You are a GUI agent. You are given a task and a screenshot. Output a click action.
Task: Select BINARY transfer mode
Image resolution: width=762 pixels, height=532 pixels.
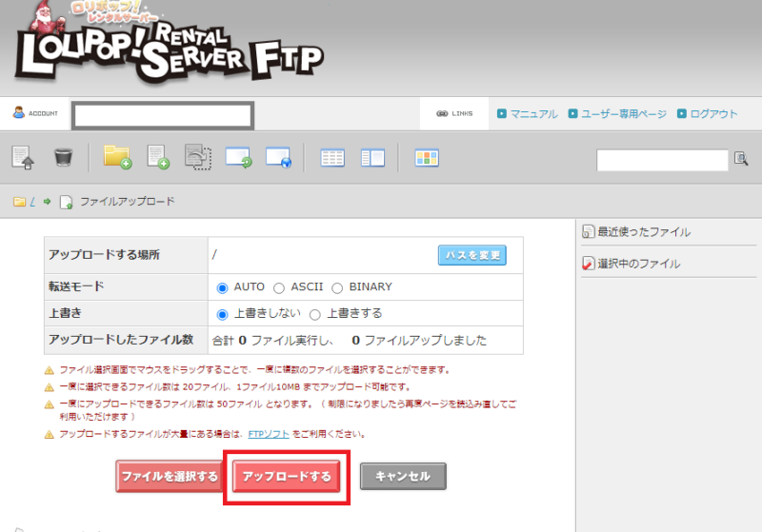tap(337, 287)
